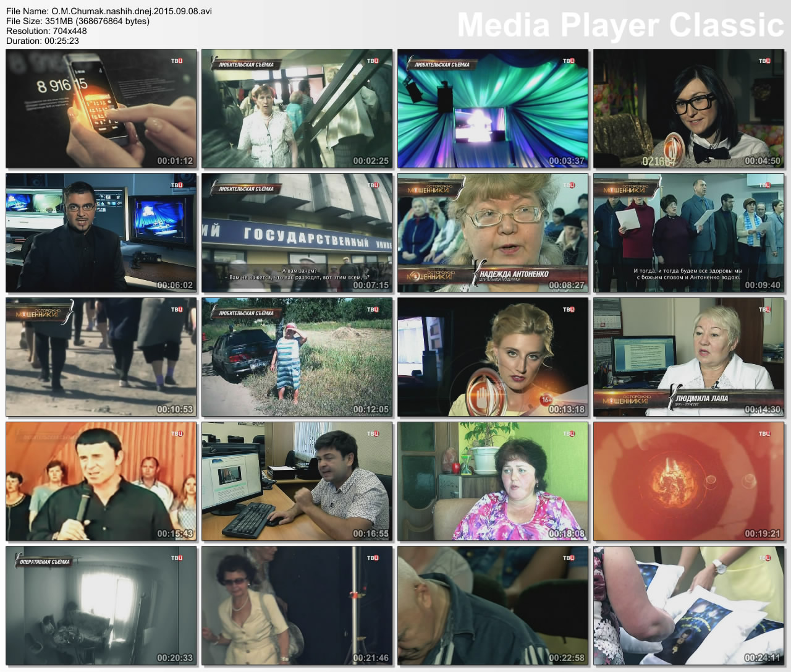Click the ТВЦ logo in the first thumbnail
This screenshot has height=672, width=791.
coord(177,61)
